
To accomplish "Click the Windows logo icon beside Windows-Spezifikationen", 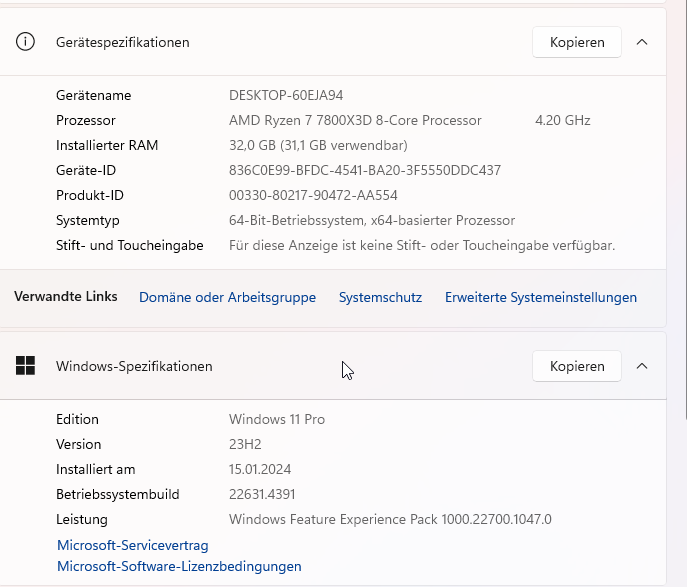I will (x=25, y=366).
